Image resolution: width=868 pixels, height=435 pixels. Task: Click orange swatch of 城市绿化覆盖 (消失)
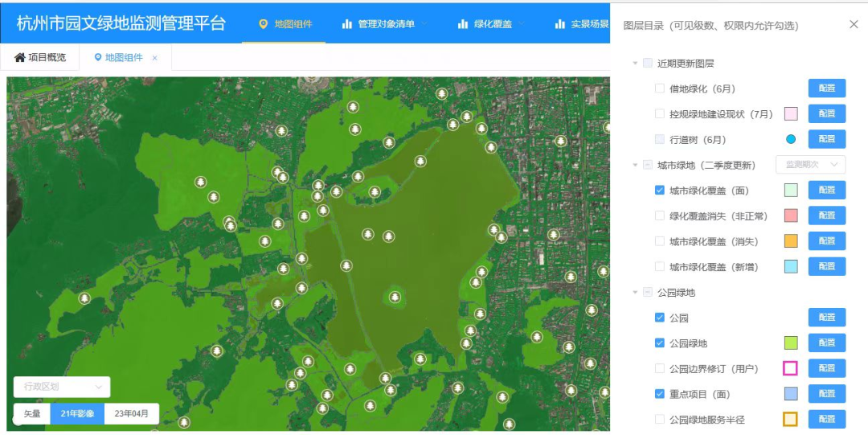[x=791, y=241]
